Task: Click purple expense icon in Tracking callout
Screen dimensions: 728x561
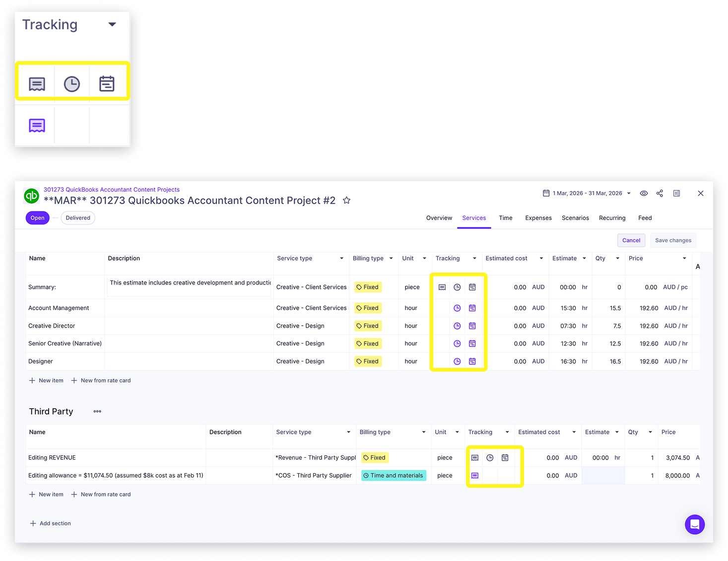Action: 37,126
